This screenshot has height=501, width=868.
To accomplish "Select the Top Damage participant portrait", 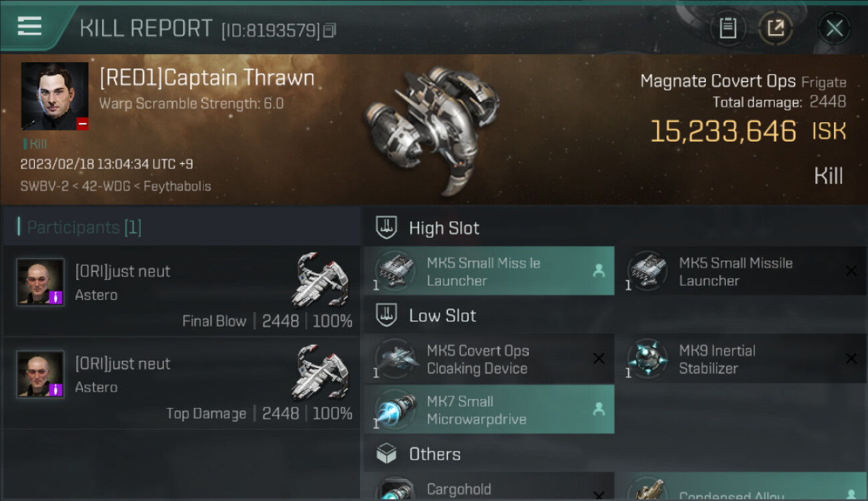I will pyautogui.click(x=41, y=374).
